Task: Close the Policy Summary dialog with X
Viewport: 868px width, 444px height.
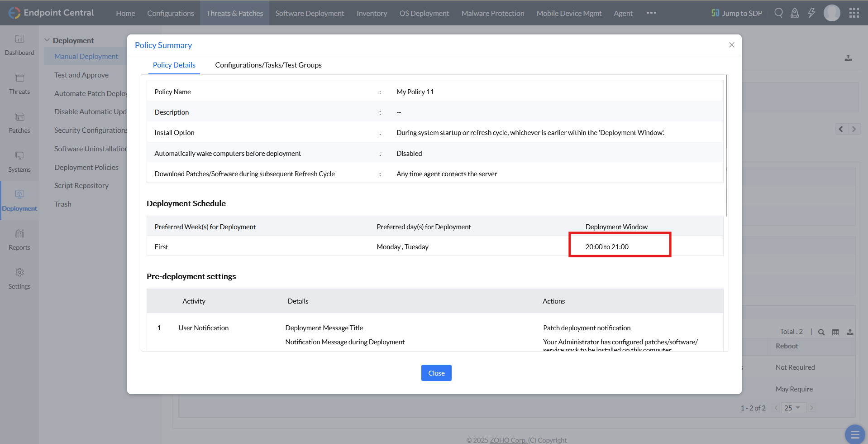Action: pyautogui.click(x=732, y=45)
